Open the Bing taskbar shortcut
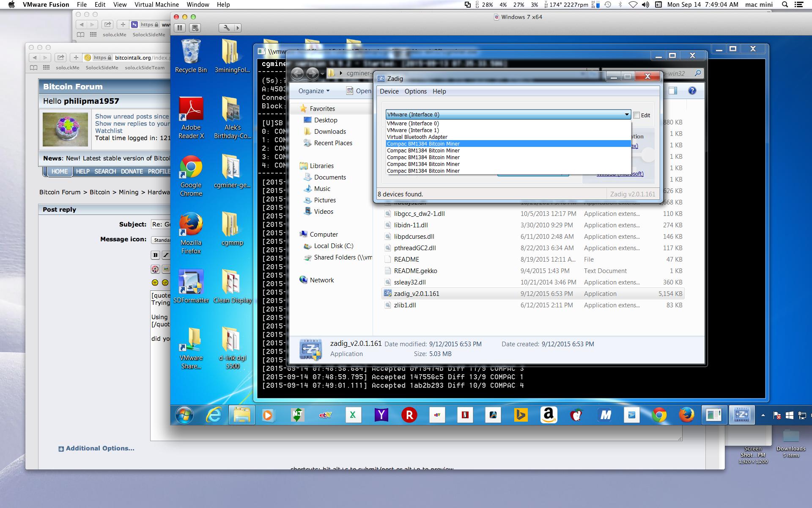Image resolution: width=812 pixels, height=508 pixels. coord(521,415)
